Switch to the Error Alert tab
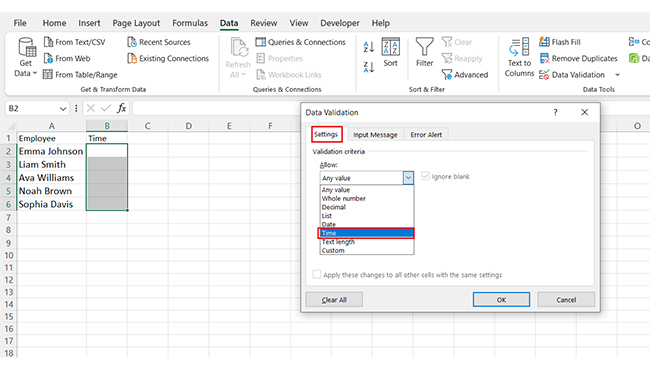 426,135
